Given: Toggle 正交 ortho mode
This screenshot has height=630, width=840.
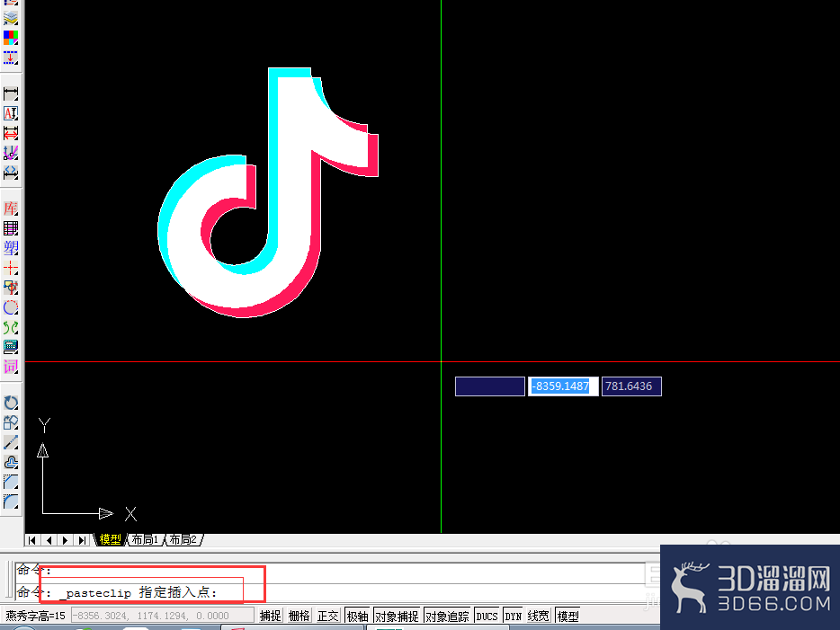Looking at the screenshot, I should 328,617.
